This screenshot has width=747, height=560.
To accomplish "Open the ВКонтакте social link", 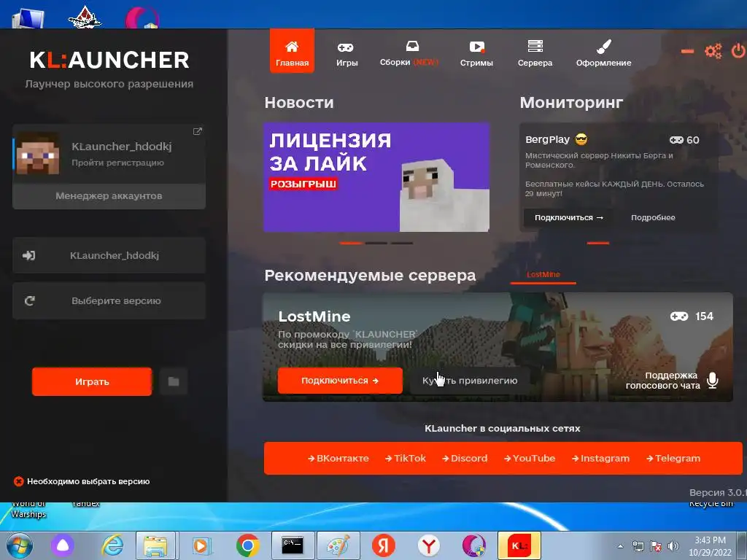I will tap(338, 458).
